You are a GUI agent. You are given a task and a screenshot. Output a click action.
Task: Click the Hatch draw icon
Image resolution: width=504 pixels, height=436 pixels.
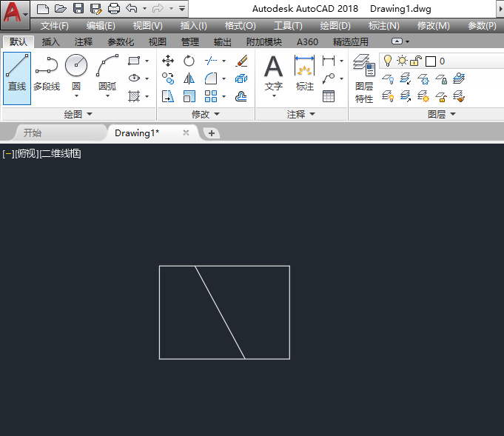tap(134, 96)
